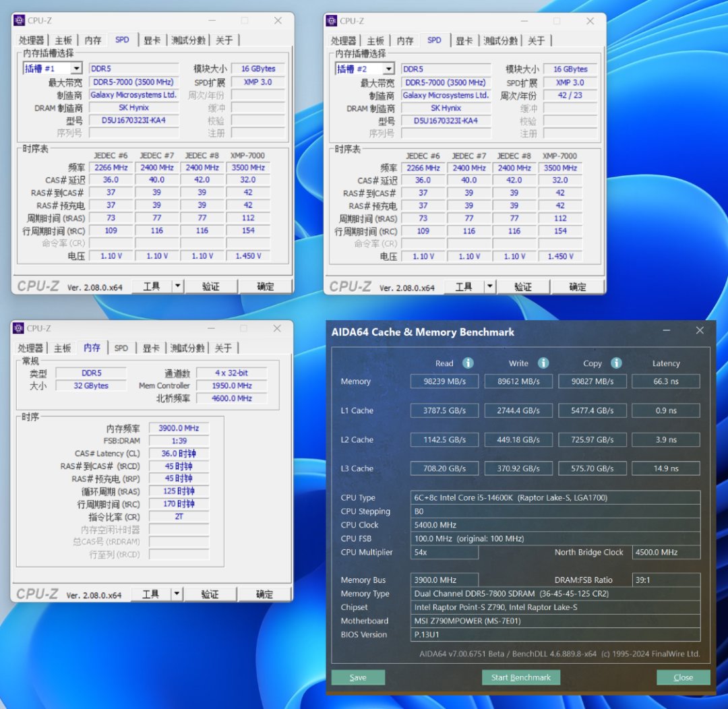Click North Bridge Clock value 4500.0 MHz
Image resolution: width=728 pixels, height=709 pixels.
666,552
